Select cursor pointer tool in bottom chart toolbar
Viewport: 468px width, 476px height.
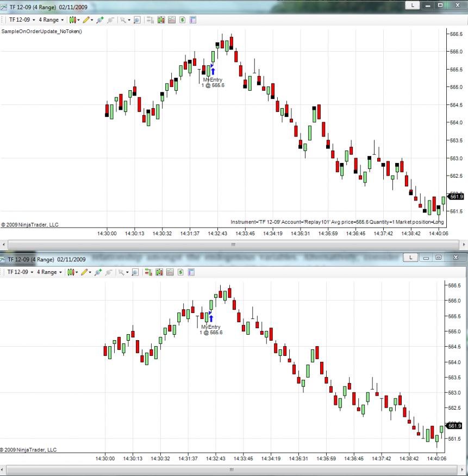pyautogui.click(x=121, y=272)
